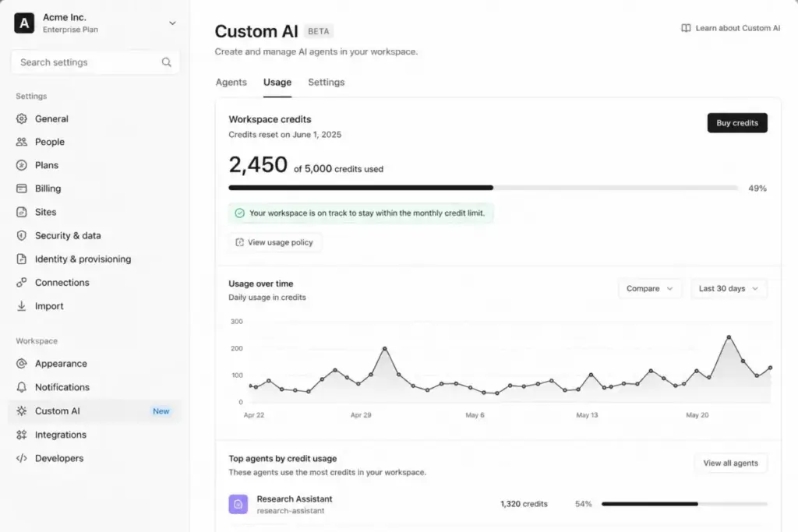Open Import page
The height and width of the screenshot is (532, 798).
pos(94,306)
